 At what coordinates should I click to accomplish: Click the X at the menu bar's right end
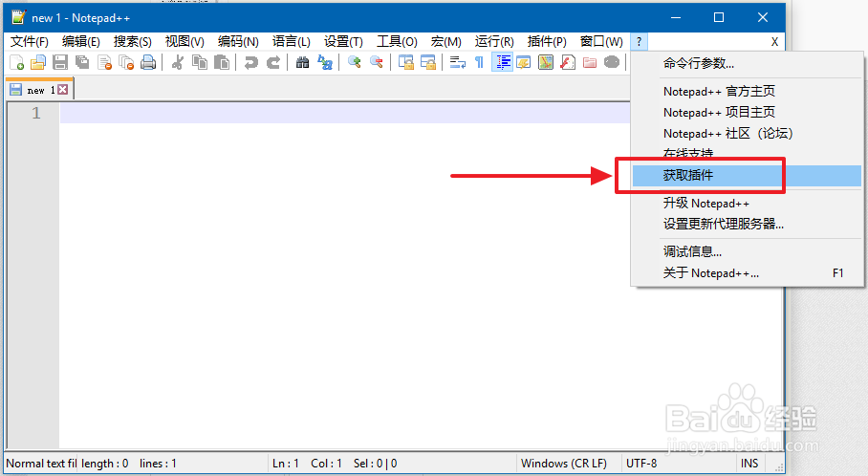(x=774, y=42)
